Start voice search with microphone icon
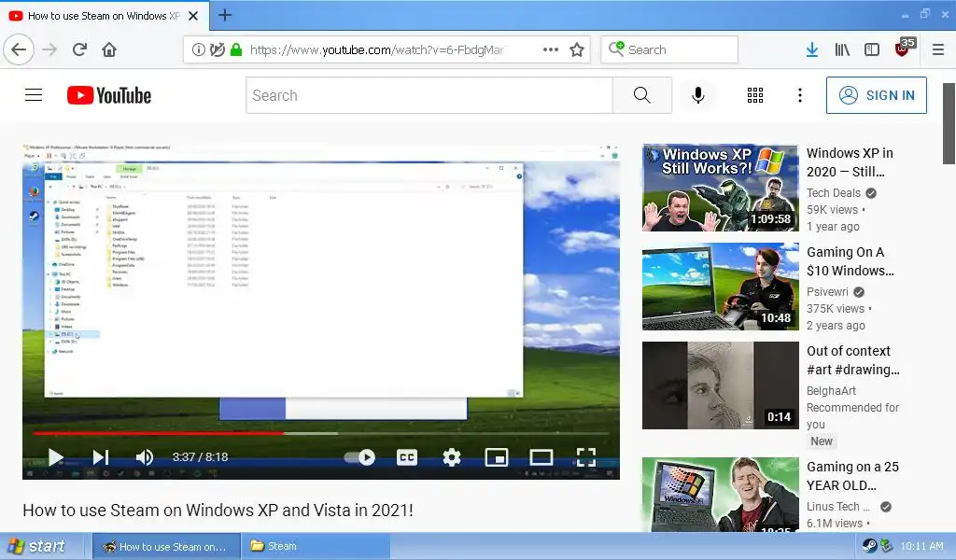 tap(698, 95)
